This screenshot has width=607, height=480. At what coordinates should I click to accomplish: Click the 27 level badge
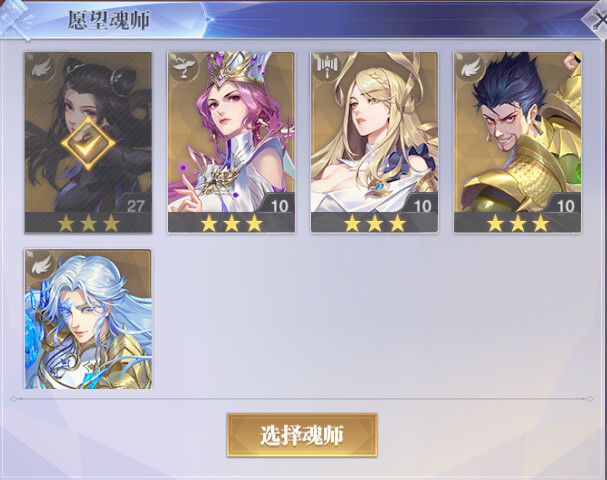coord(134,206)
